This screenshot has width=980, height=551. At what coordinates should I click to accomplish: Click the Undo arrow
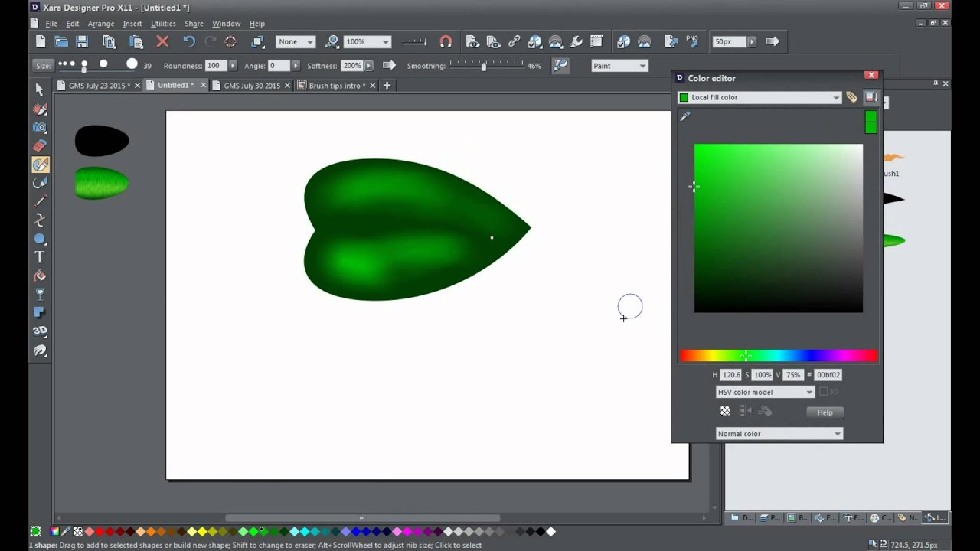point(189,42)
